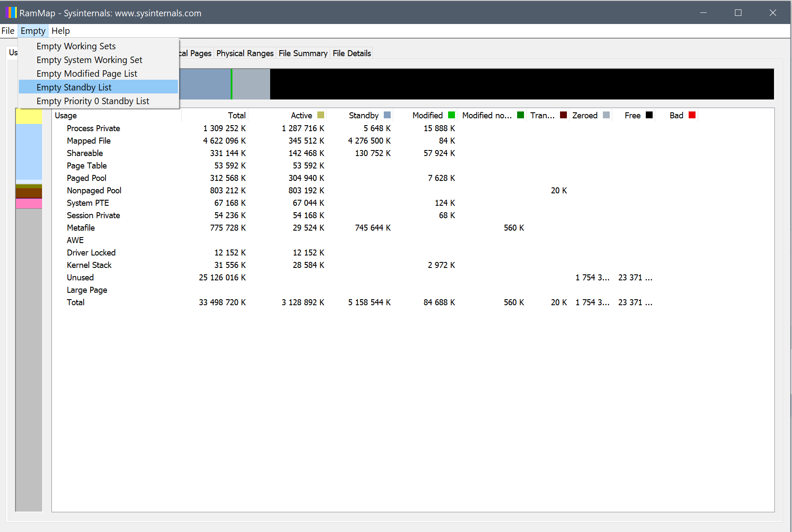Sort by the Zeroed column header
Image resolution: width=792 pixels, height=532 pixels.
click(x=590, y=115)
